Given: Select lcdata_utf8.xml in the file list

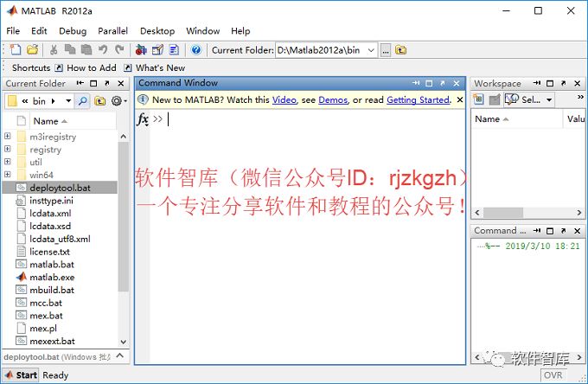Looking at the screenshot, I should coord(60,239).
